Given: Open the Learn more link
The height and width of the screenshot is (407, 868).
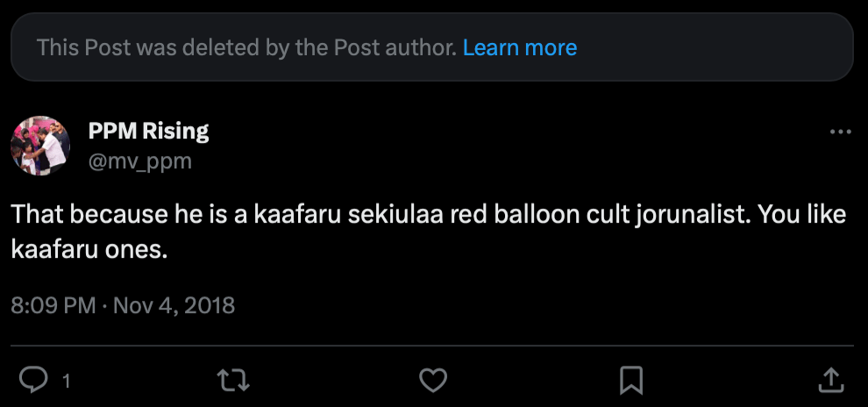Looking at the screenshot, I should (x=519, y=47).
